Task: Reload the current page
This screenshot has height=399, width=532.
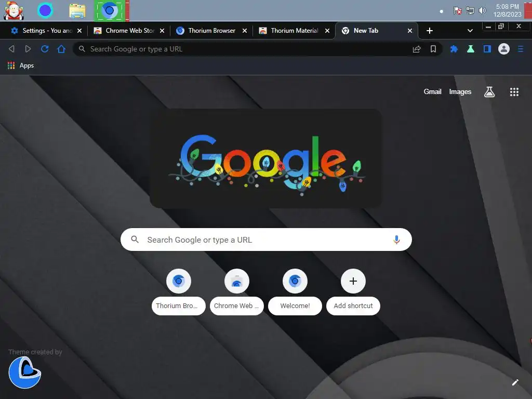Action: (45, 49)
